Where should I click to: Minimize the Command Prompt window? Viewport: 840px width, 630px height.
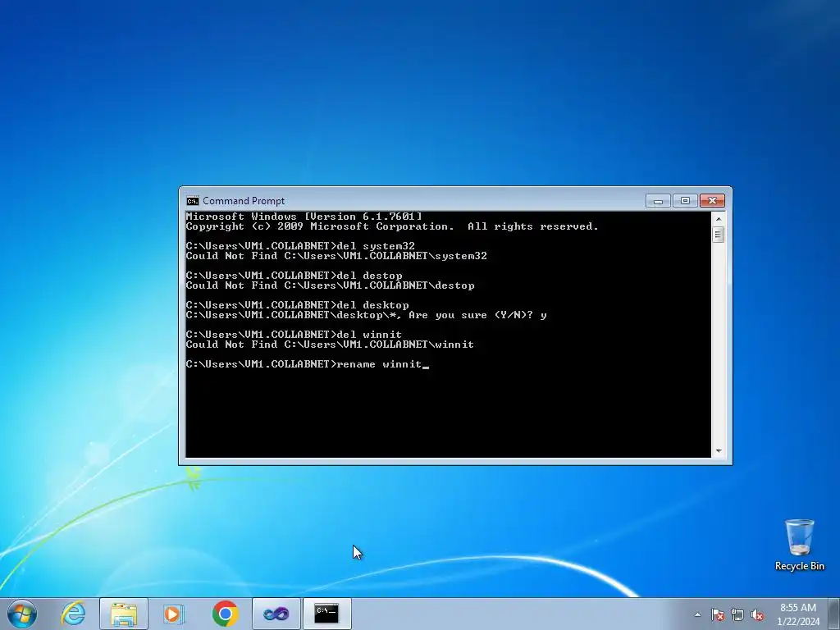pos(659,201)
